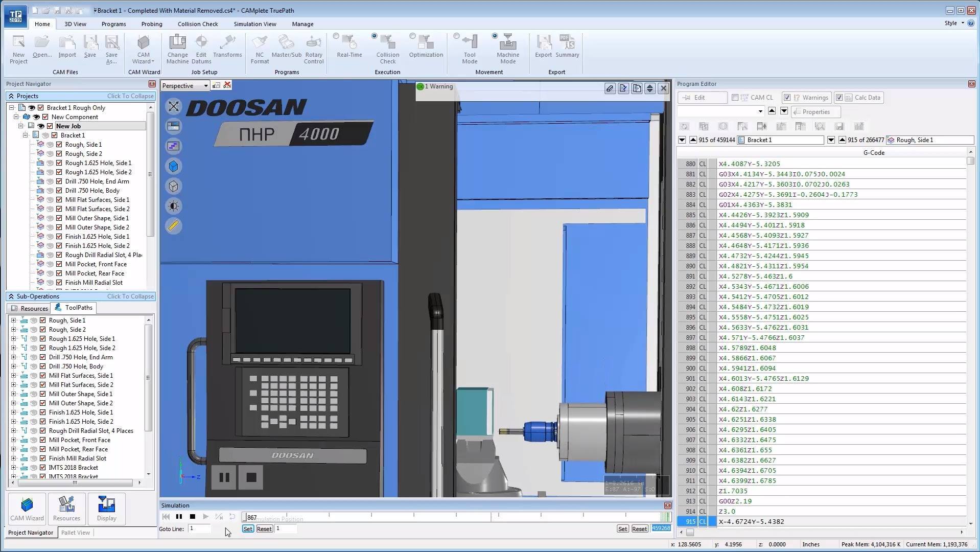Expand the Rough, Side 1 toolpath node
980x552 pixels.
pos(14,320)
